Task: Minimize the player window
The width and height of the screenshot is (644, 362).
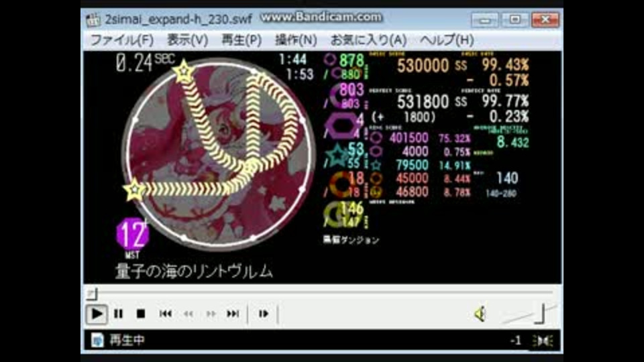Action: [485, 19]
